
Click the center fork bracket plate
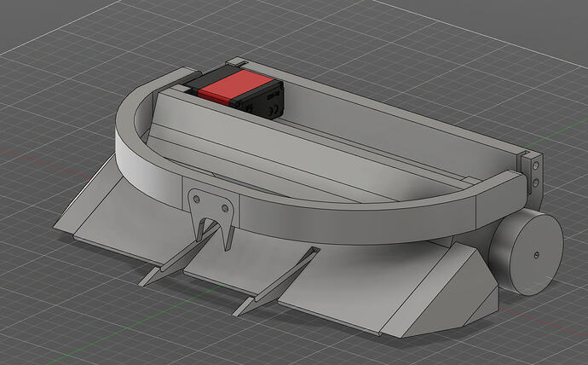click(x=210, y=206)
